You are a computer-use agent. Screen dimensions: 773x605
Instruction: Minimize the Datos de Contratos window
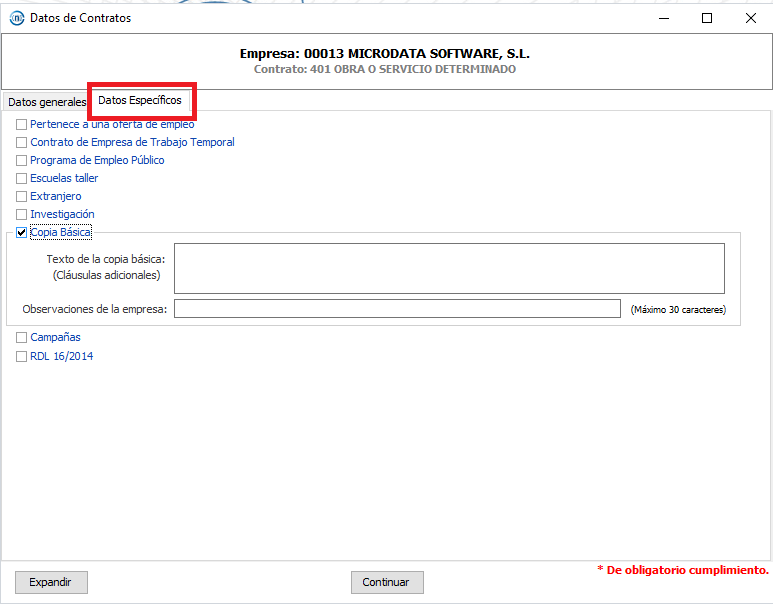click(x=663, y=18)
